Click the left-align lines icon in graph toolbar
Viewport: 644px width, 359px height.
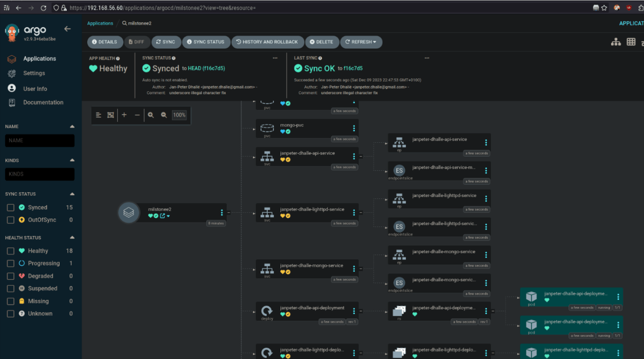click(x=98, y=115)
